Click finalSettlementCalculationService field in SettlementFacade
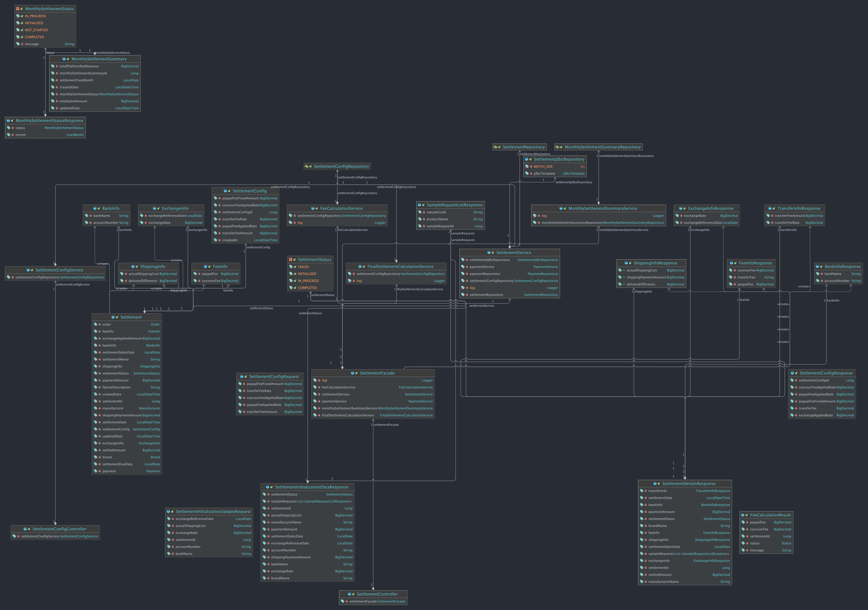This screenshot has height=610, width=868. pyautogui.click(x=373, y=415)
